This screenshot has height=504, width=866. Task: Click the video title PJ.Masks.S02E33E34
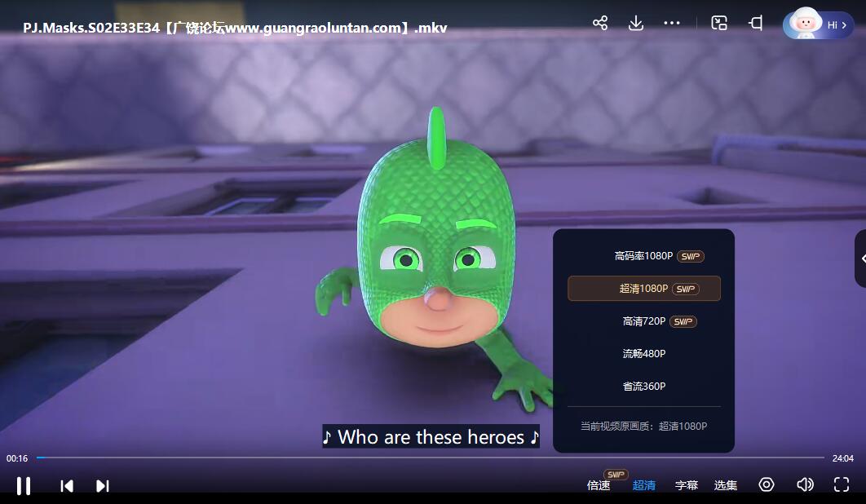point(235,28)
